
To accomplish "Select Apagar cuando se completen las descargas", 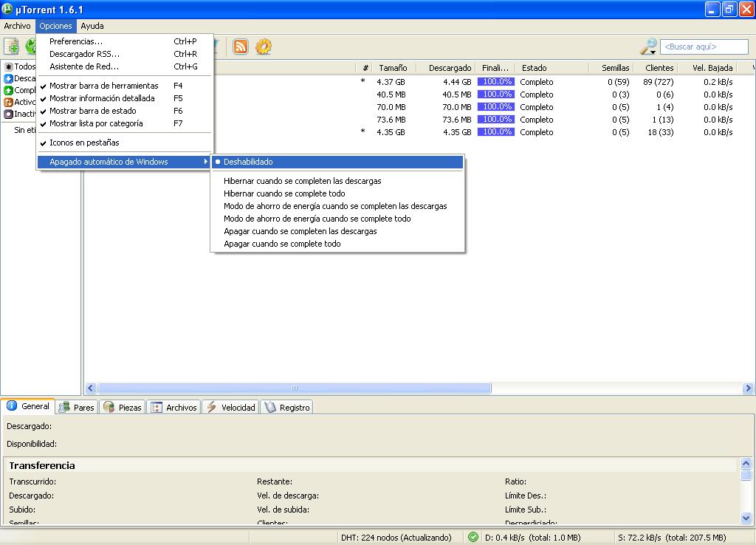I will (337, 231).
